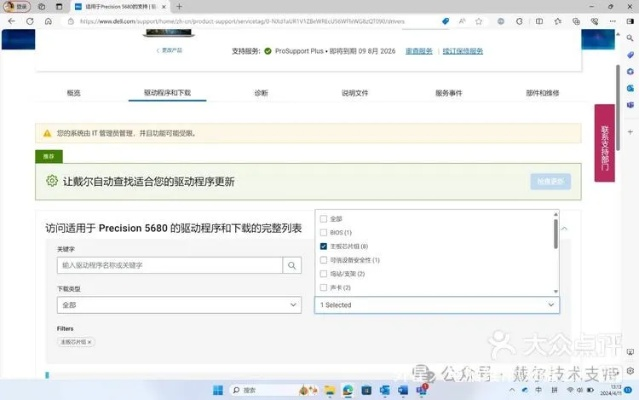This screenshot has width=639, height=400.
Task: Click the 查看服务 link
Action: pyautogui.click(x=418, y=51)
